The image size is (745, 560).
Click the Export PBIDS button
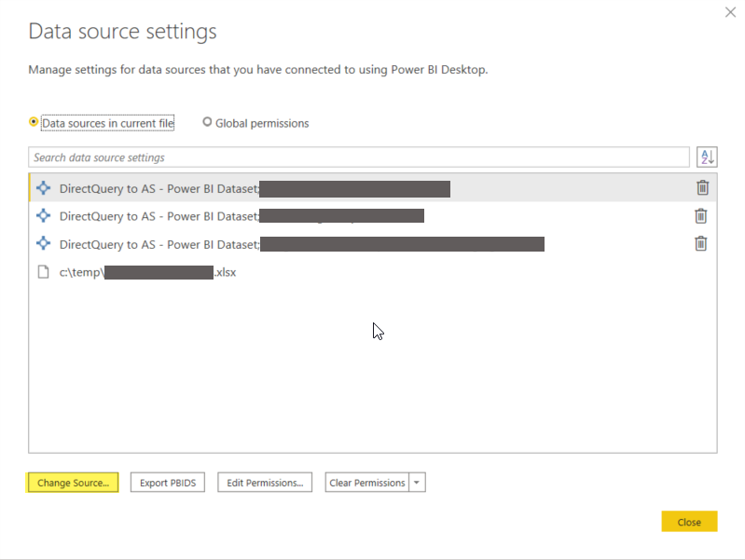tap(168, 483)
